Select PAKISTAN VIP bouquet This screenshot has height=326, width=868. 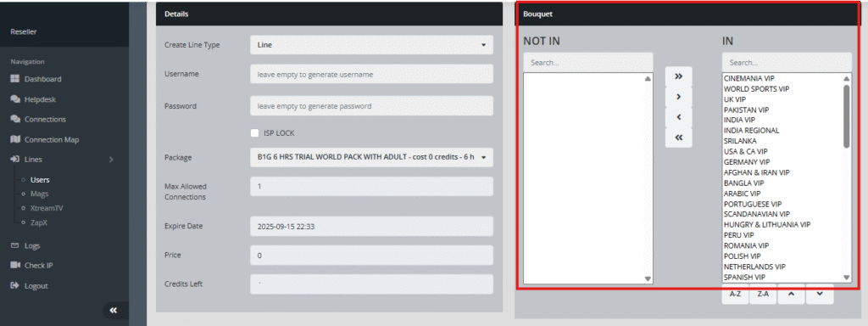click(746, 110)
